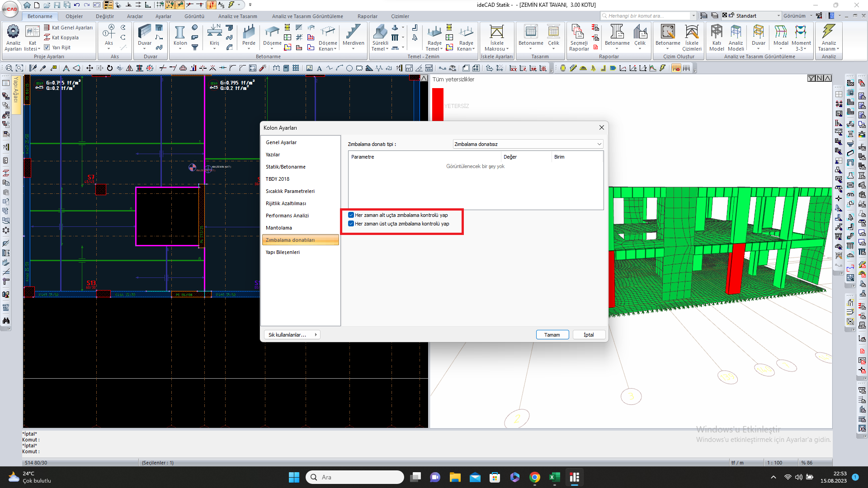The height and width of the screenshot is (488, 868).
Task: Select Mantolama settings page
Action: [x=301, y=228]
